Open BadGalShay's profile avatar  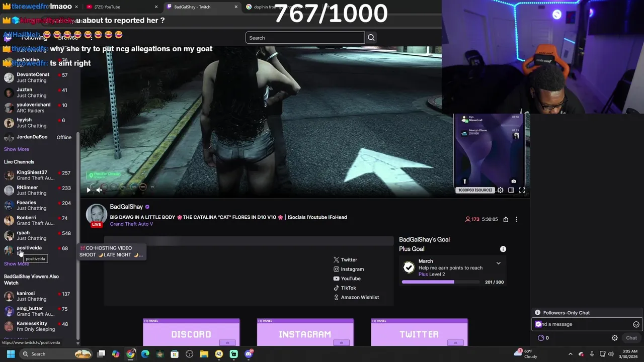coord(96,214)
